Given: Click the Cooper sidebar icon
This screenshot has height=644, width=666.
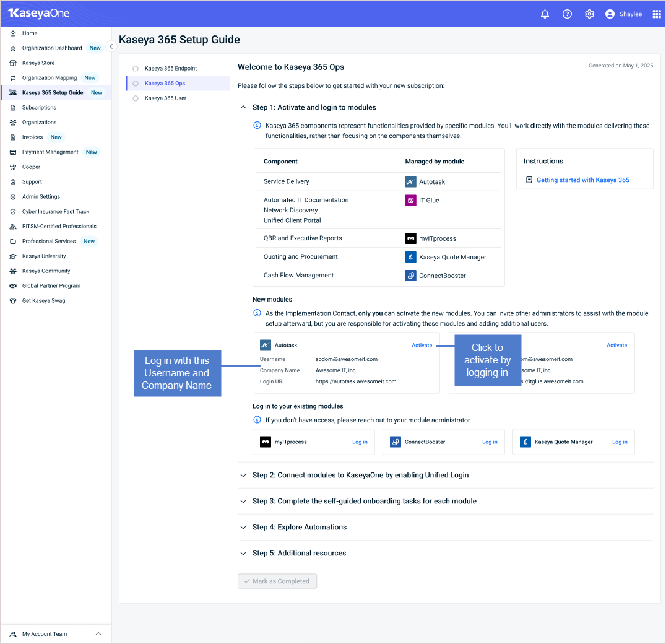Looking at the screenshot, I should pyautogui.click(x=13, y=167).
